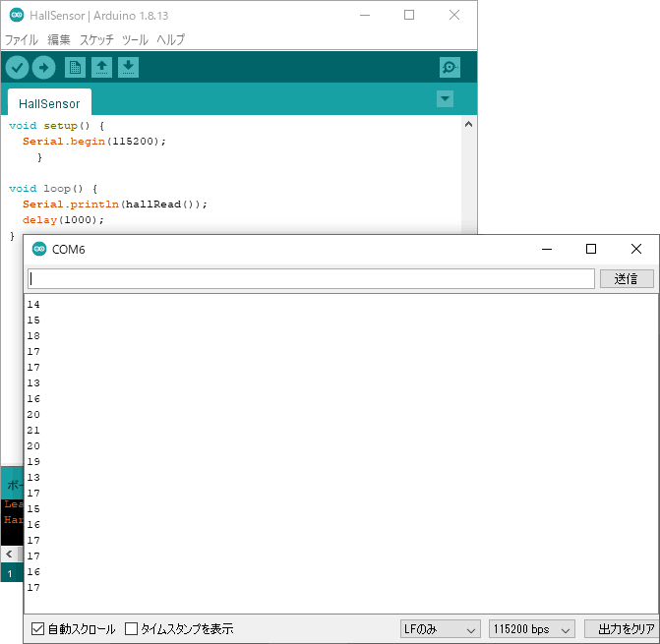Click the void setup() line
Viewport: 660px width, 644px height.
coord(56,126)
